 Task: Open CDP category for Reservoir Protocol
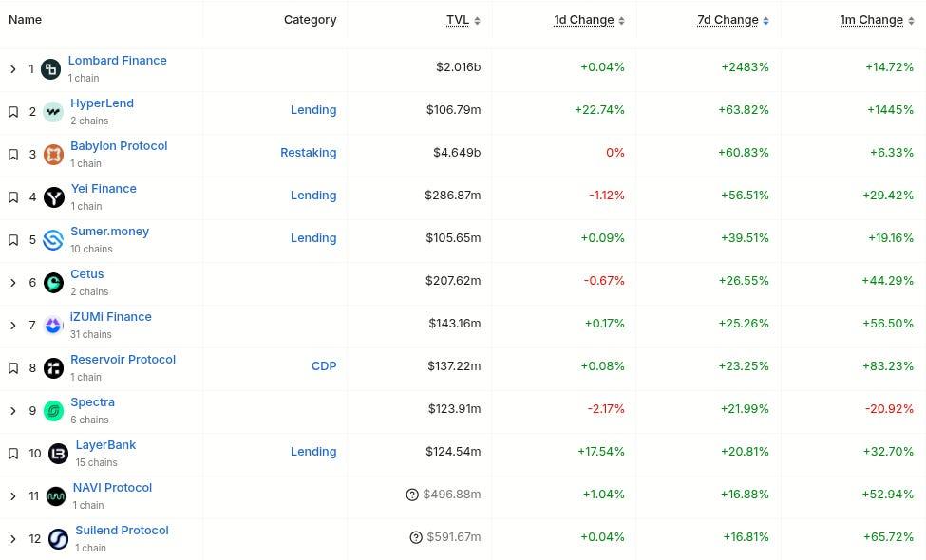(324, 366)
